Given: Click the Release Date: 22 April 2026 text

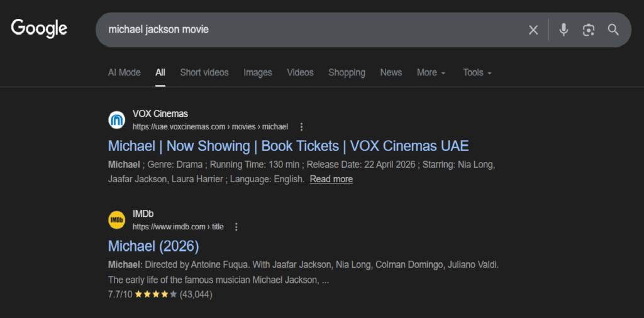Looking at the screenshot, I should 362,165.
